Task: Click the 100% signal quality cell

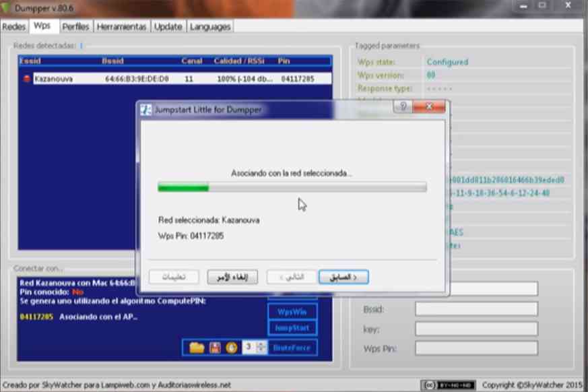Action: click(245, 79)
